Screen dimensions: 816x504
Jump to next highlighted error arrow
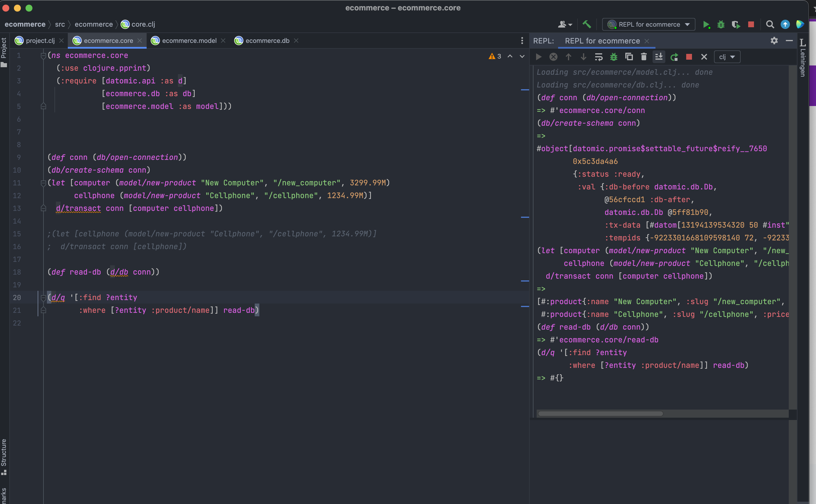(522, 56)
